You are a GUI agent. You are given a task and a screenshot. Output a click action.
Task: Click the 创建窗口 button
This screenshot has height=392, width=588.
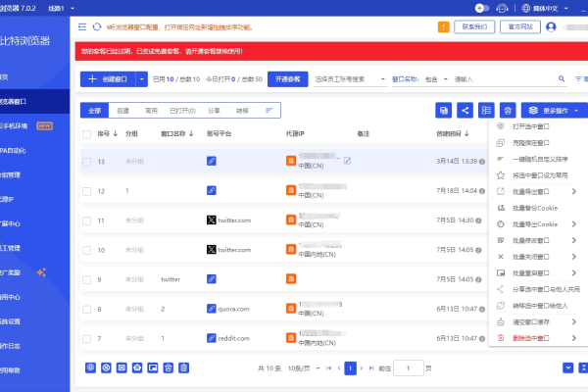[x=108, y=79]
